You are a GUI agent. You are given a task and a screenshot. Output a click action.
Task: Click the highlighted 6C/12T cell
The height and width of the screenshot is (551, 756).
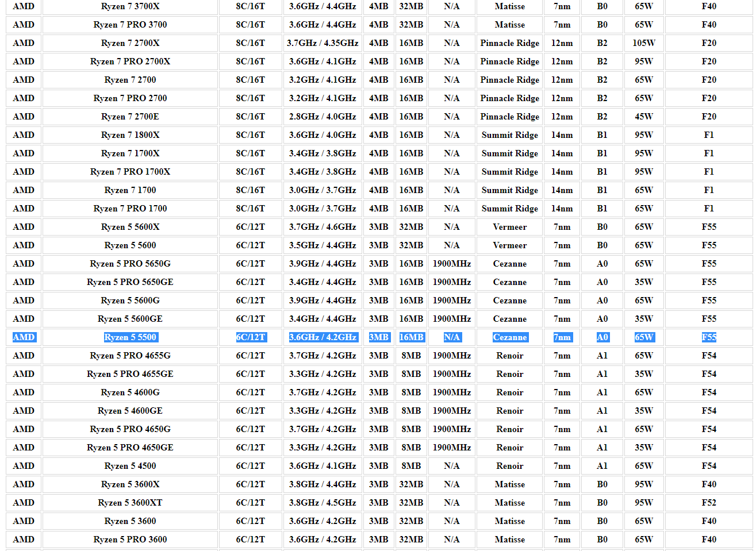click(251, 337)
